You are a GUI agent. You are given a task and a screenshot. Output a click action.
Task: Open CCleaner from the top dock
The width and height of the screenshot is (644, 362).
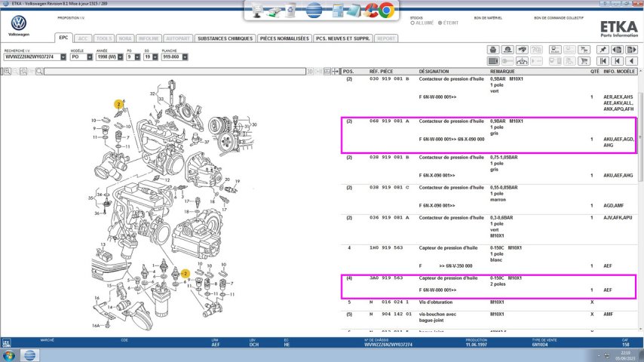click(371, 11)
